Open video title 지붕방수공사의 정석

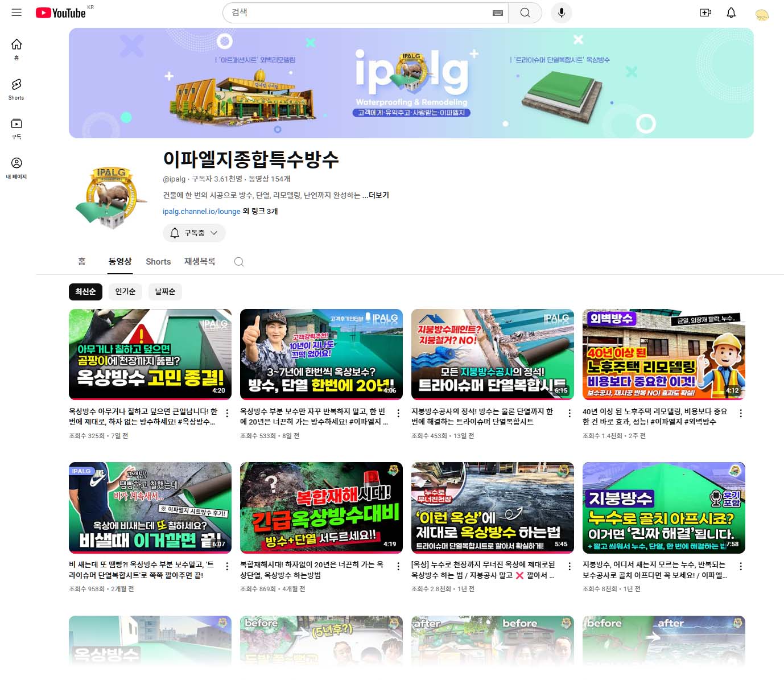point(482,417)
